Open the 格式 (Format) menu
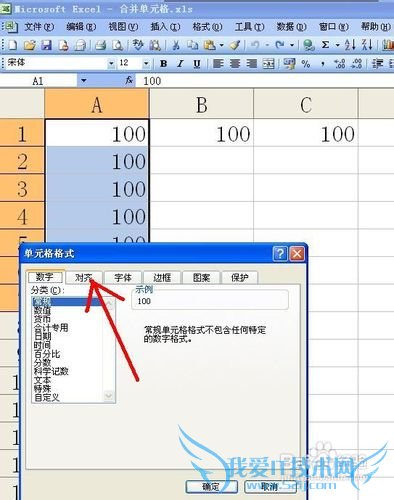Viewport: 394px width, 500px height. tap(207, 26)
